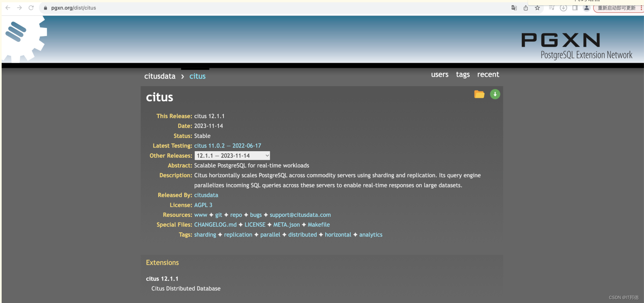Image resolution: width=644 pixels, height=303 pixels.
Task: Click citus in the breadcrumb
Action: click(x=197, y=76)
